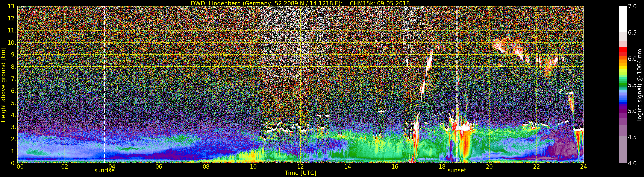Click the '12' tick label on the time axis
Screen dimensions: 644x177
[x=300, y=167]
